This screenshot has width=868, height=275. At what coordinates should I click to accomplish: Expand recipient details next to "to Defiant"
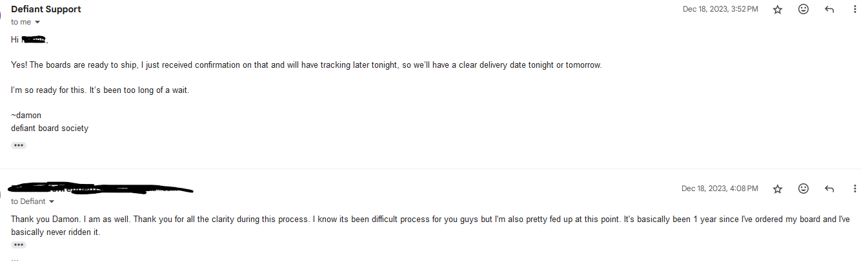[52, 202]
